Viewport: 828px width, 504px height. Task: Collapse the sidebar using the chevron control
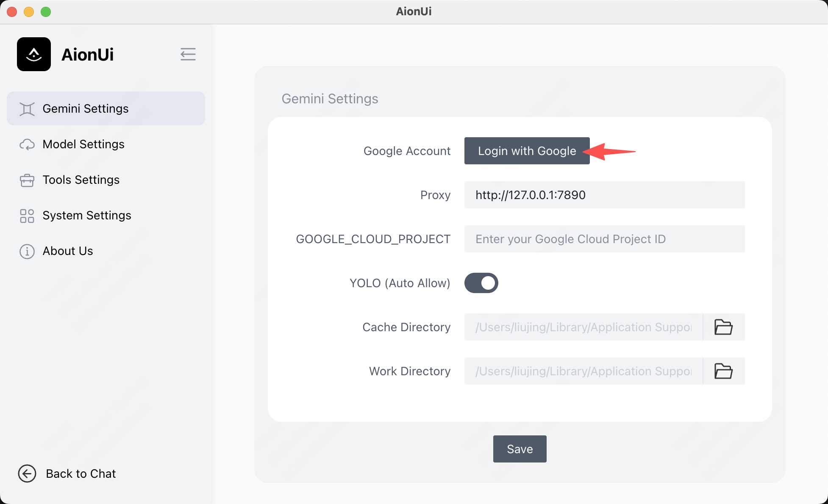(x=188, y=54)
